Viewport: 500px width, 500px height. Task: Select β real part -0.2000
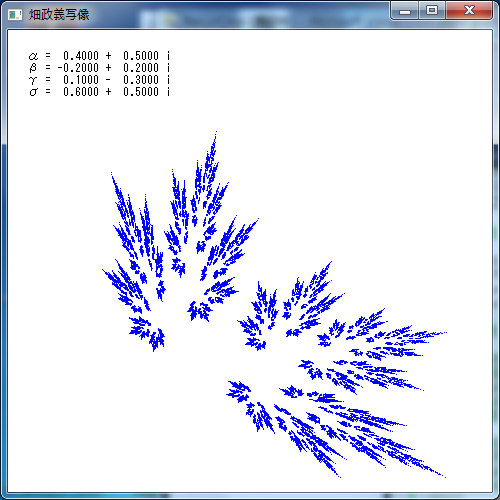(x=78, y=68)
